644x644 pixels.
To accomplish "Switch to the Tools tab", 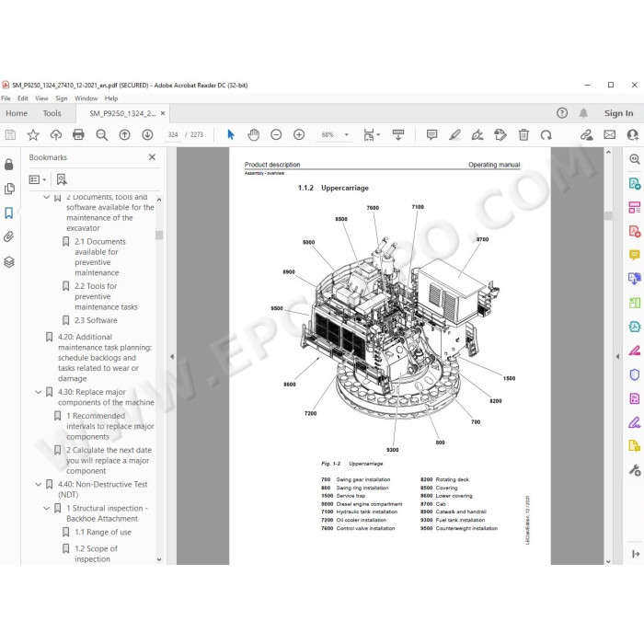I will (52, 113).
